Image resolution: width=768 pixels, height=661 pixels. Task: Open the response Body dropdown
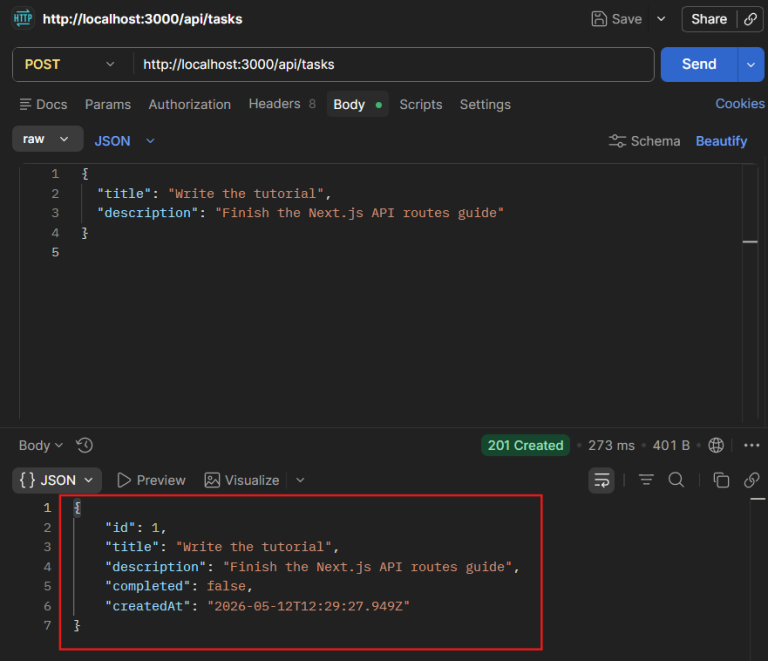[x=41, y=445]
